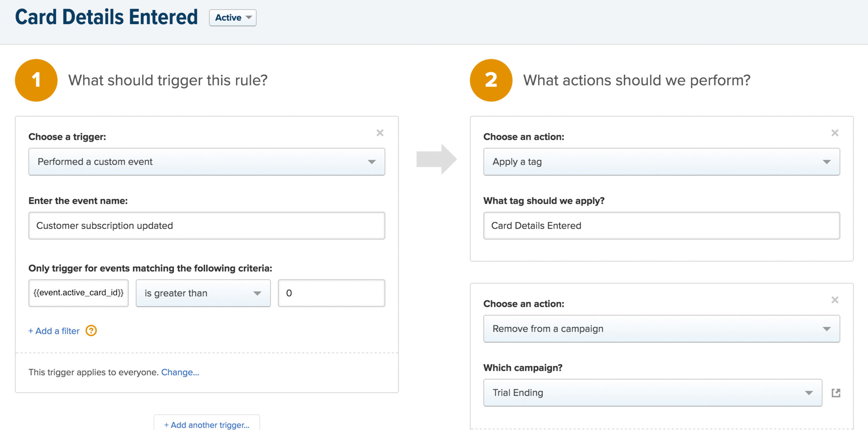Open the Active status dropdown
This screenshot has width=868, height=430.
233,18
